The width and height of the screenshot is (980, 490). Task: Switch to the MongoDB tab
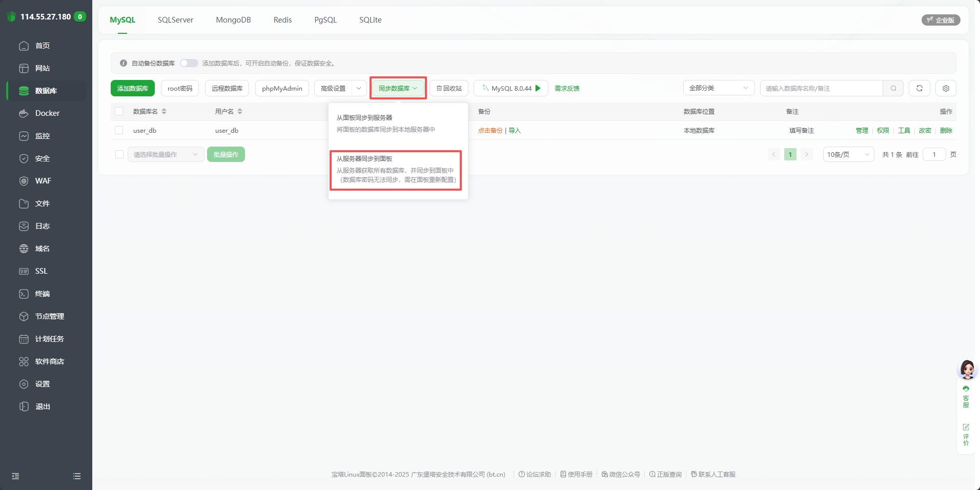tap(233, 20)
